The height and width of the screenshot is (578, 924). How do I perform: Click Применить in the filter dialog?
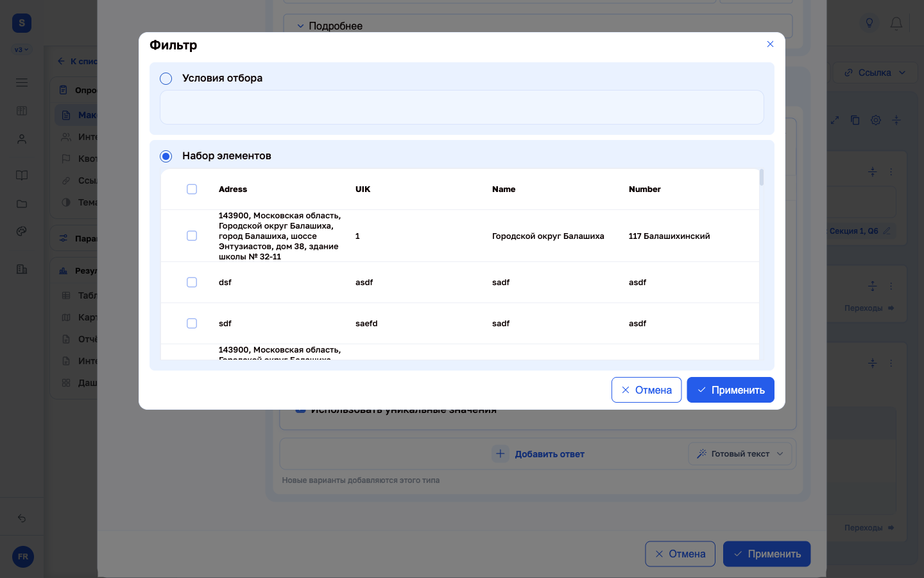coord(730,390)
